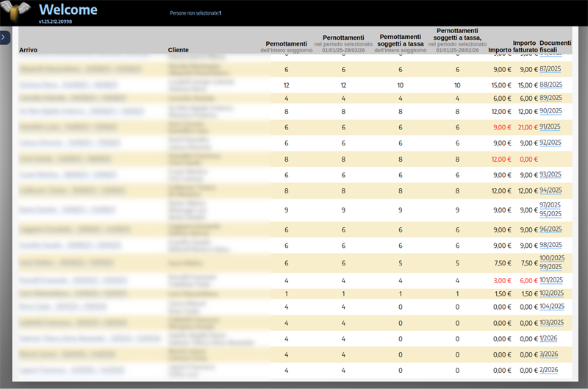The height and width of the screenshot is (389, 588).
Task: Open fiscal document 88/2025
Action: click(551, 85)
